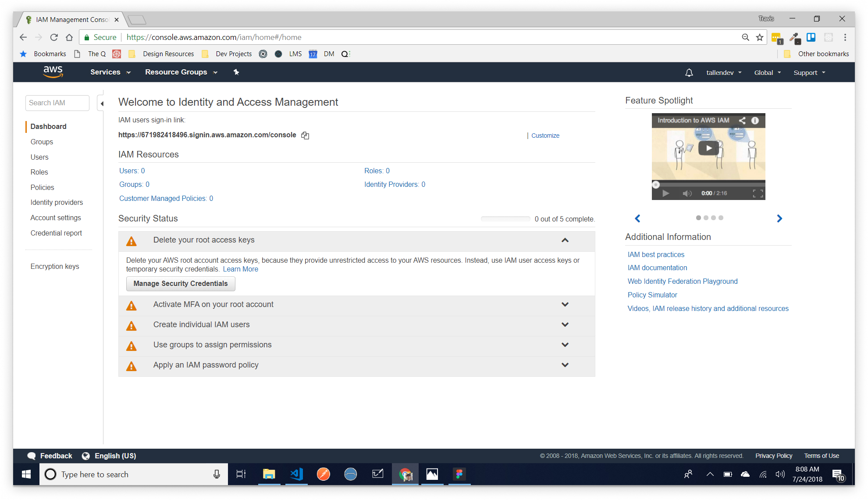This screenshot has height=500, width=868.
Task: Click the AWS logo home icon
Action: point(53,72)
